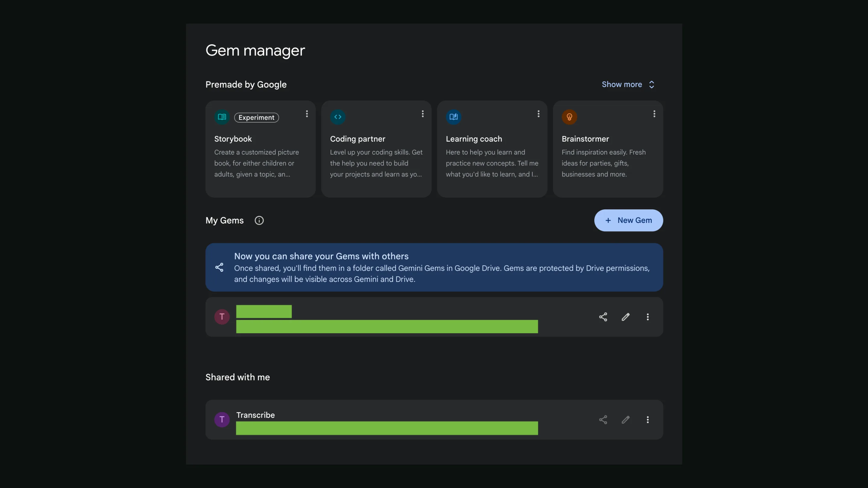Open more options for the My Gems gem
This screenshot has width=868, height=488.
[648, 317]
